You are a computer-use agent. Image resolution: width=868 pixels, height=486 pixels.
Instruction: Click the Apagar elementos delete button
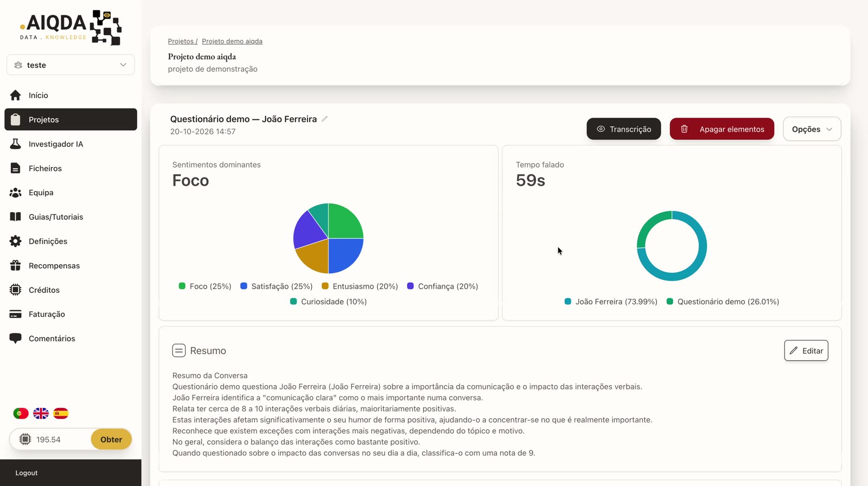pyautogui.click(x=722, y=129)
